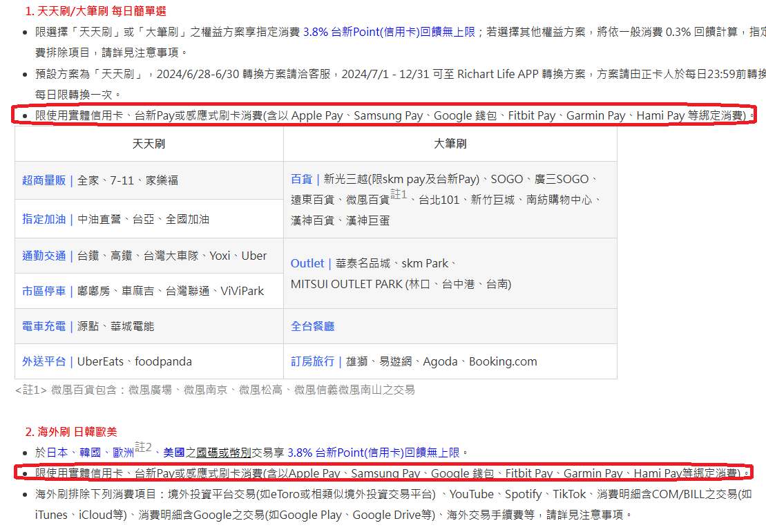The image size is (766, 532).
Task: Open the 指定加油 category link
Action: tap(44, 219)
